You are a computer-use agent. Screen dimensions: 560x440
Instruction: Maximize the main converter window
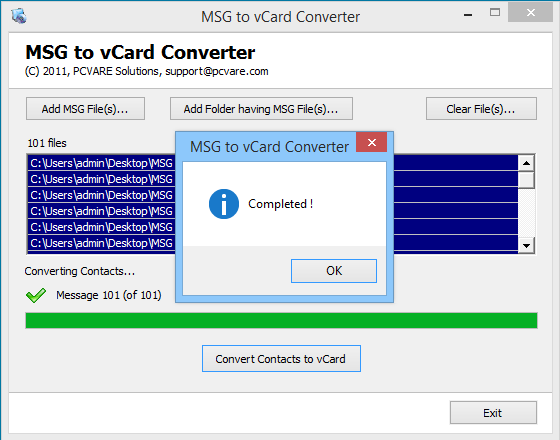pos(495,13)
